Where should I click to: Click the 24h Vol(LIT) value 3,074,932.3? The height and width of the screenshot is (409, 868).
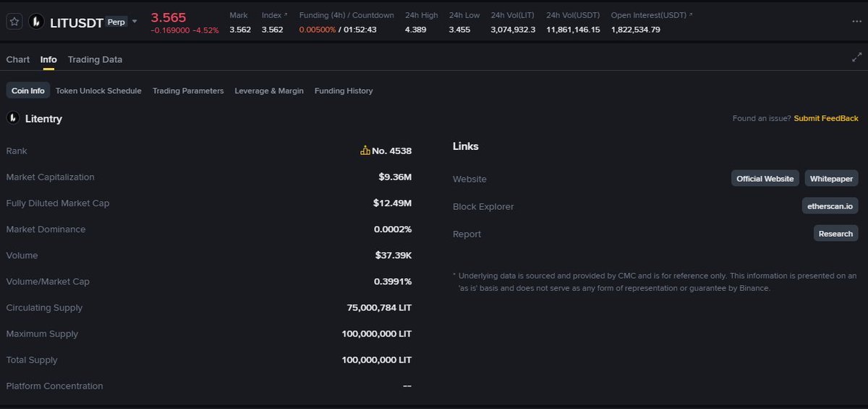coord(513,30)
